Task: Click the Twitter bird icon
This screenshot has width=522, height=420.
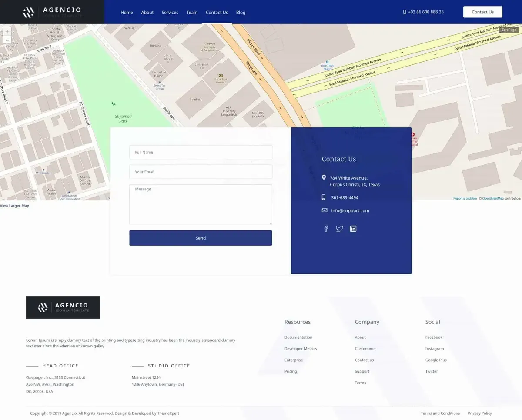Action: pyautogui.click(x=340, y=229)
